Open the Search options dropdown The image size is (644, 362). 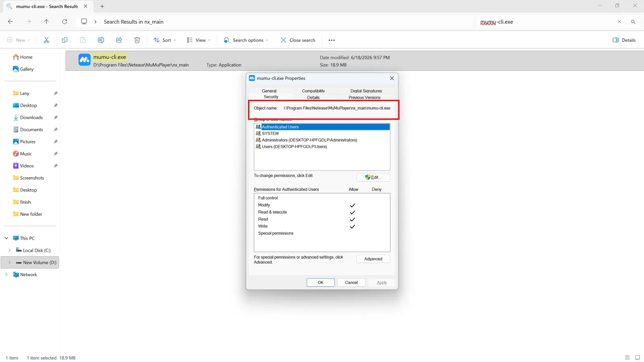click(246, 40)
